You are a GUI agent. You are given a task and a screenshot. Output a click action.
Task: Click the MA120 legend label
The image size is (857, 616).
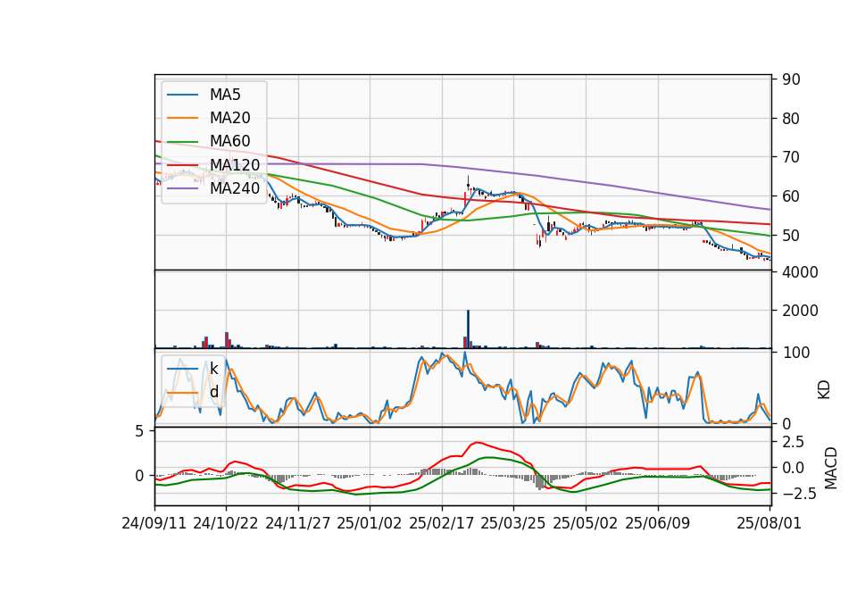[235, 164]
